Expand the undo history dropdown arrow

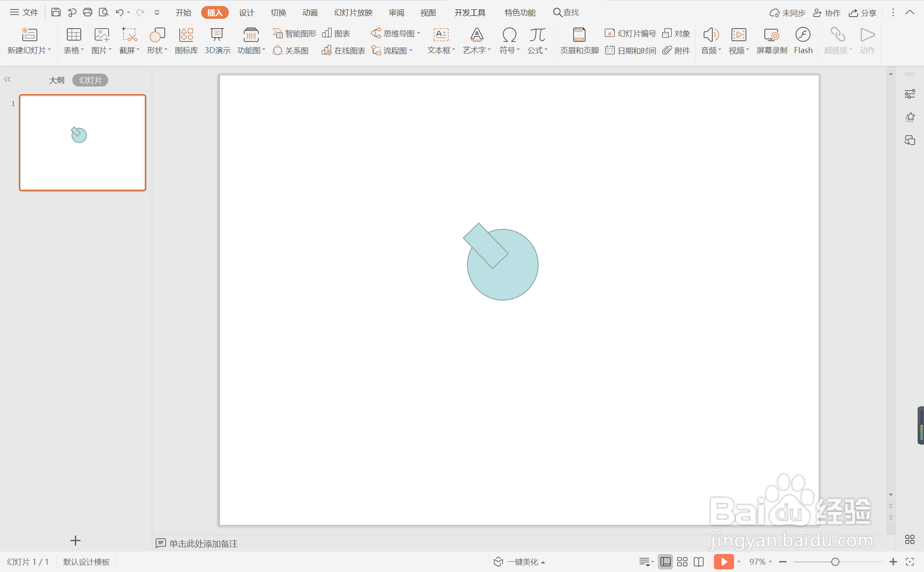click(129, 12)
